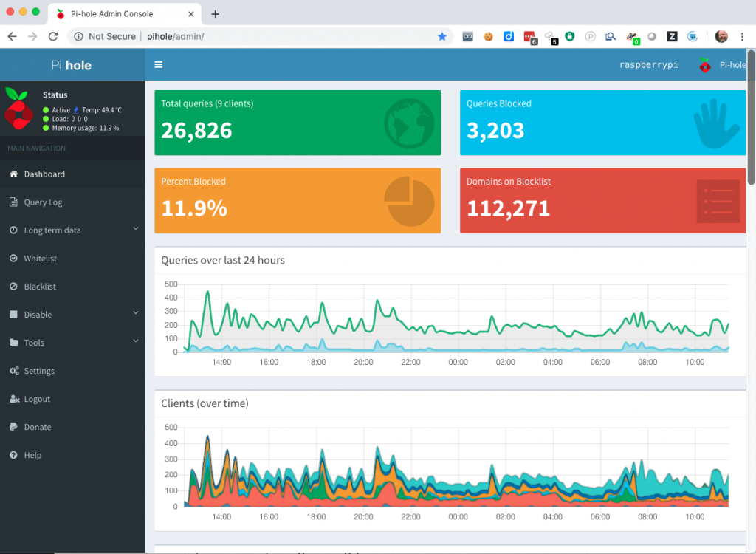Click the Pi-hole logo in top-right header
756x554 pixels.
click(x=705, y=65)
